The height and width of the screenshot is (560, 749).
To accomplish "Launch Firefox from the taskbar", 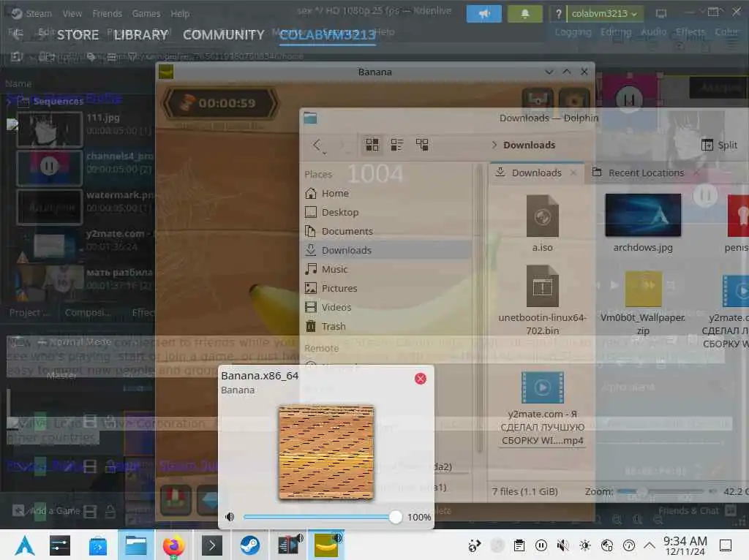I will coord(173,545).
